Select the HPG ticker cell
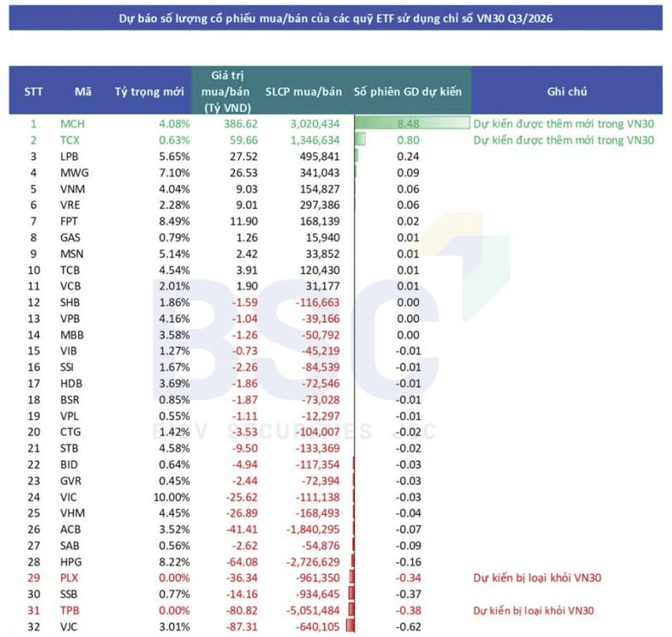 (71, 562)
